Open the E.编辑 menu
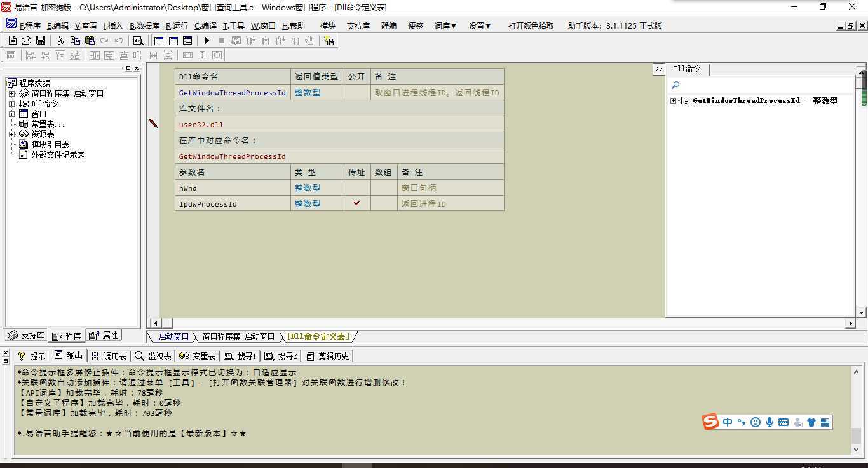868x468 pixels. point(58,25)
